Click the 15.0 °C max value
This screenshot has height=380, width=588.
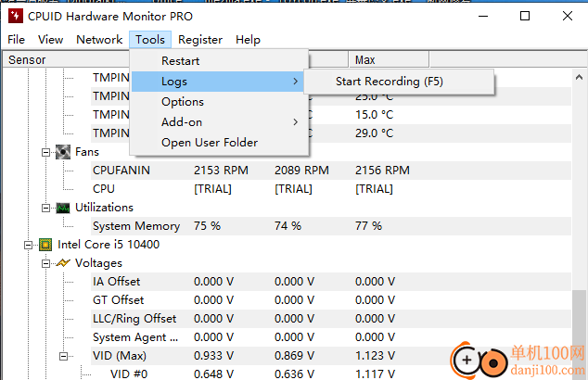375,115
